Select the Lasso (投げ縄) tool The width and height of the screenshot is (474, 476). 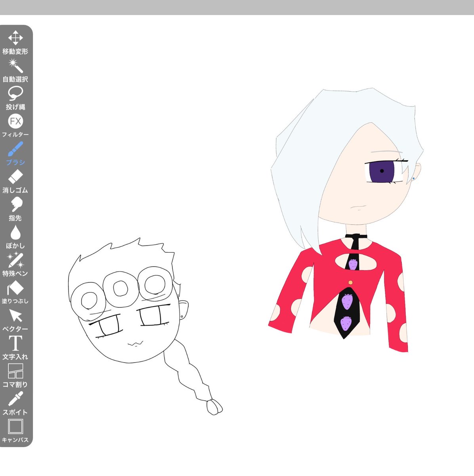[15, 98]
